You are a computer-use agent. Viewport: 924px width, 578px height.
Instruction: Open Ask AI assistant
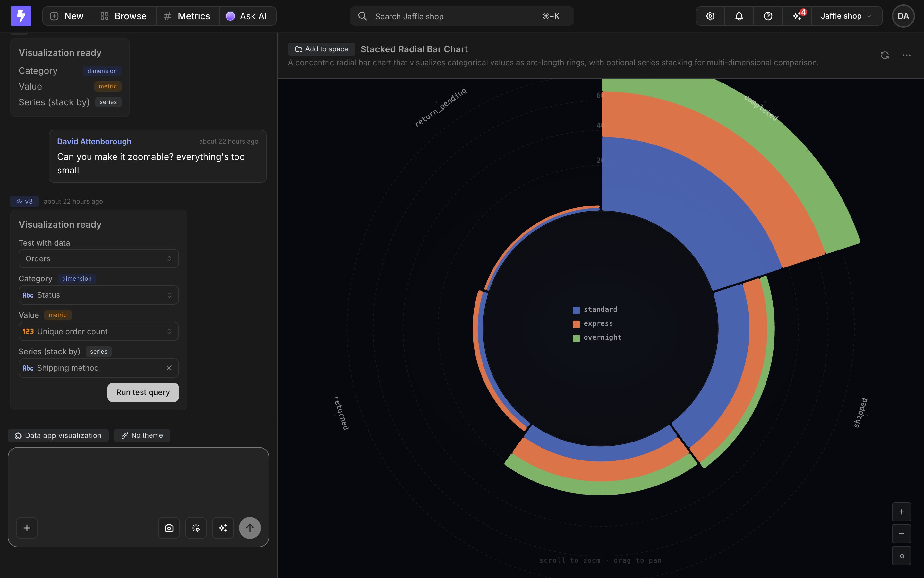(247, 16)
